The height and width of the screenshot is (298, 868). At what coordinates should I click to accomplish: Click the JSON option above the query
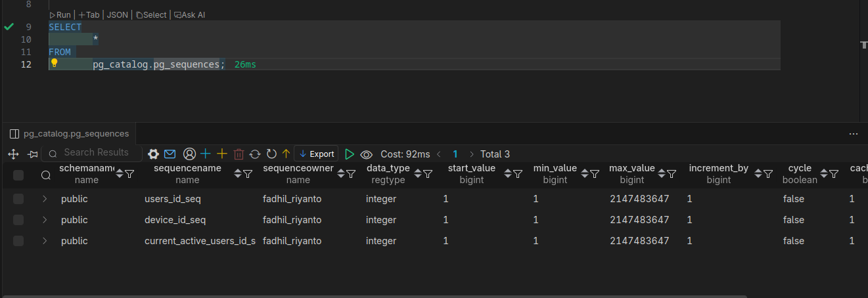pyautogui.click(x=118, y=14)
